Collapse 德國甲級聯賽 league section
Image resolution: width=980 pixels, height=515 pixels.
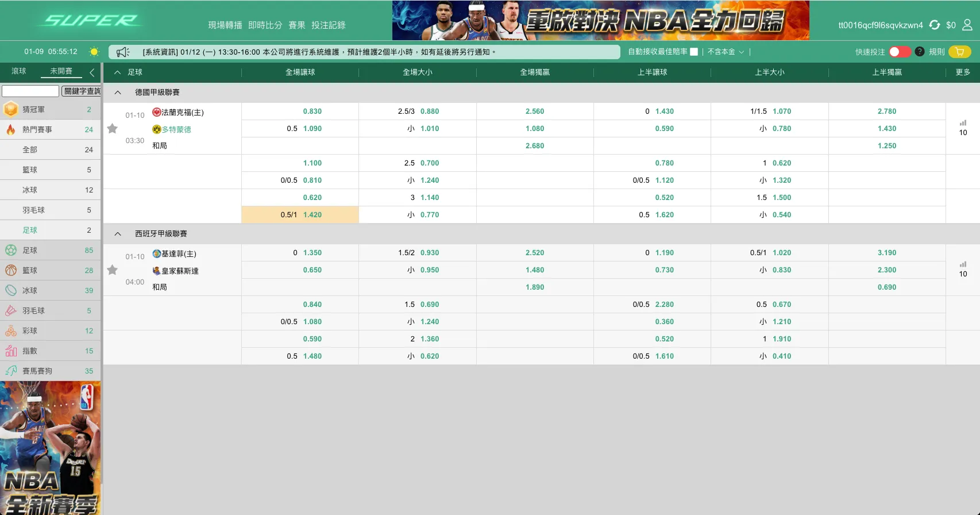coord(118,93)
